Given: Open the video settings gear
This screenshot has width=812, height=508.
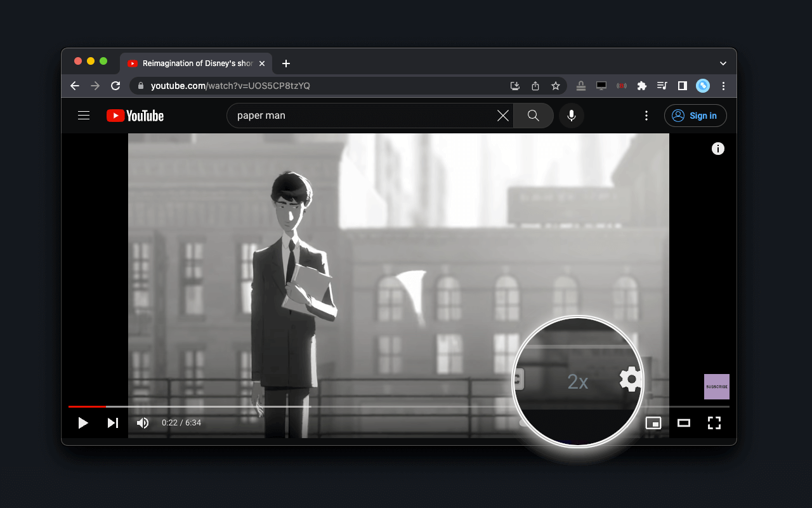Looking at the screenshot, I should point(631,380).
